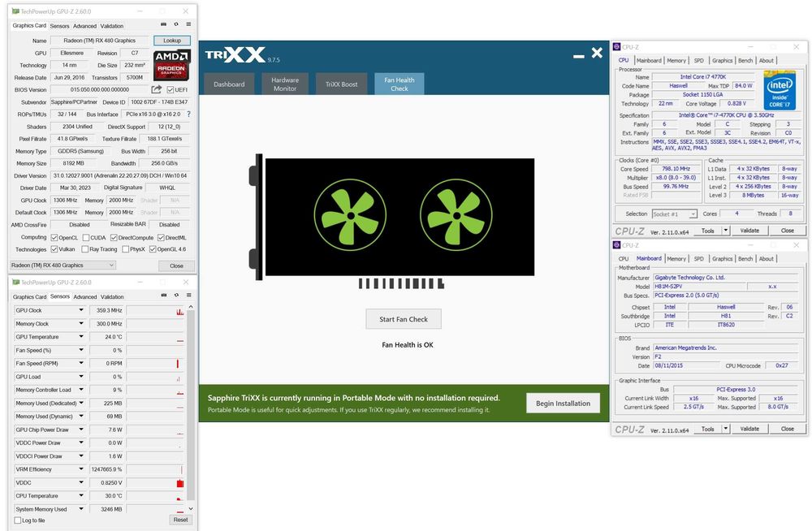The width and height of the screenshot is (812, 531).
Task: Select the Fan Health Check tab
Action: (400, 84)
